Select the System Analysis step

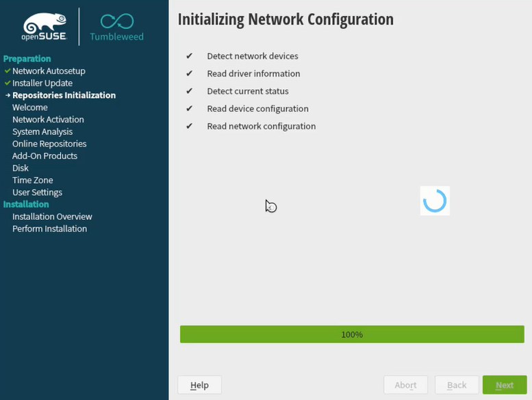(42, 132)
